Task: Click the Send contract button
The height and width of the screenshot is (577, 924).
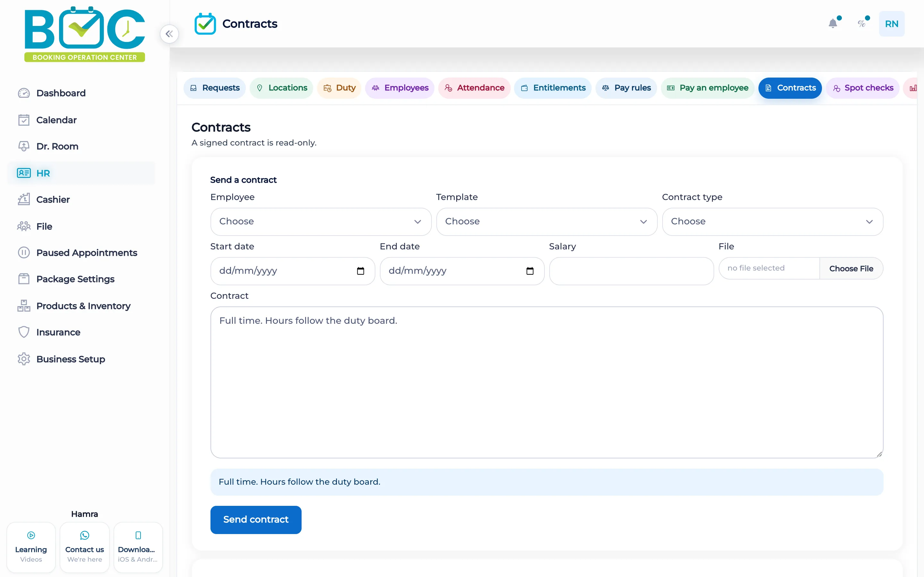Action: (256, 520)
